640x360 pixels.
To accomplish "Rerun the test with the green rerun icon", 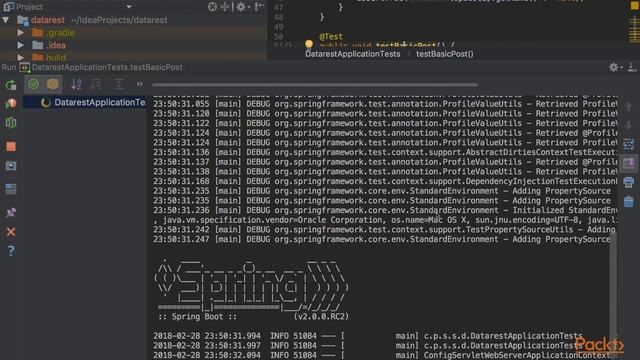I will (x=11, y=85).
